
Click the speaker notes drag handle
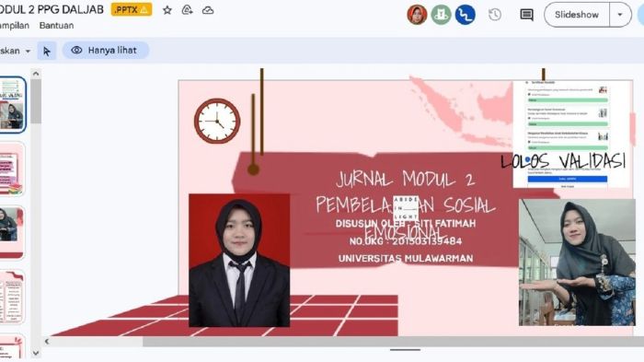point(405,350)
